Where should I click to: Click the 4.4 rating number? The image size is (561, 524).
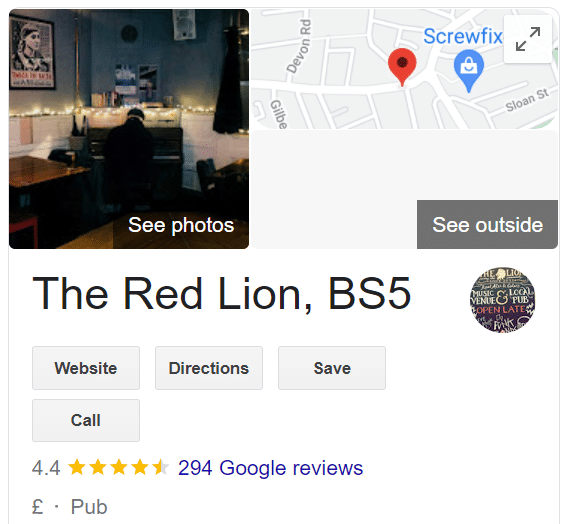[x=46, y=468]
